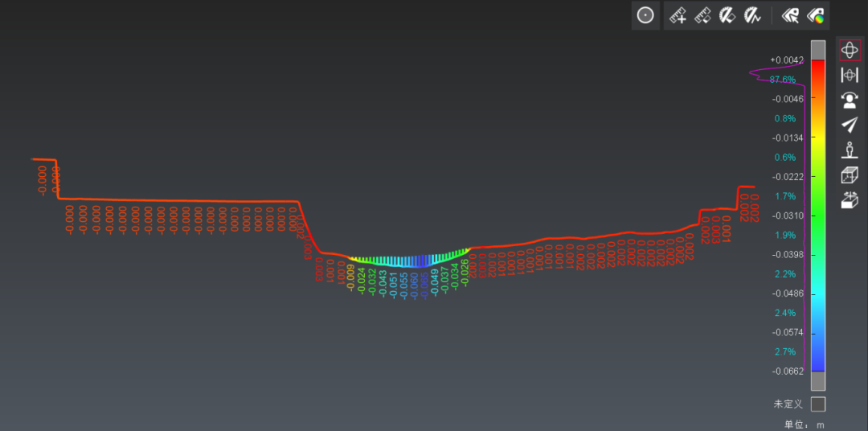868x431 pixels.
Task: Click the -0.0398 scale value
Action: 787,254
